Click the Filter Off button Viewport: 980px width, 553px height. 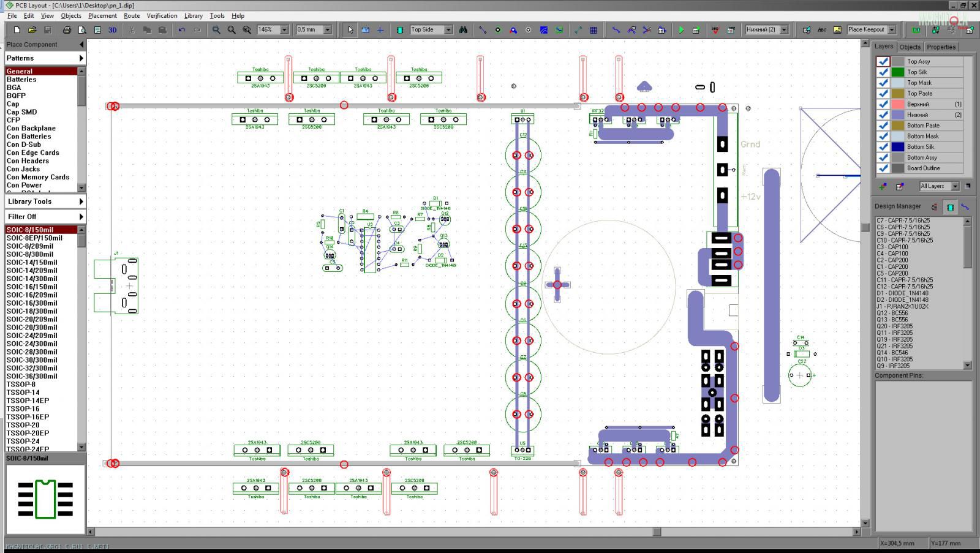(45, 217)
